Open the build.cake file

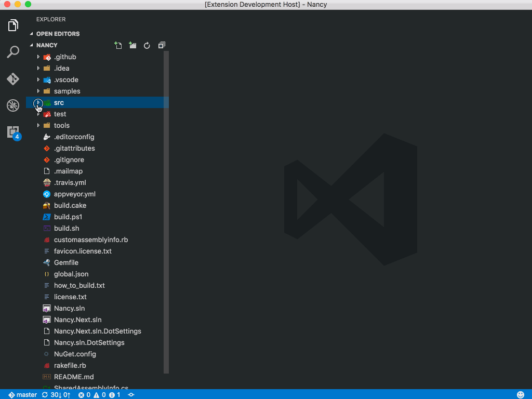[97, 205]
